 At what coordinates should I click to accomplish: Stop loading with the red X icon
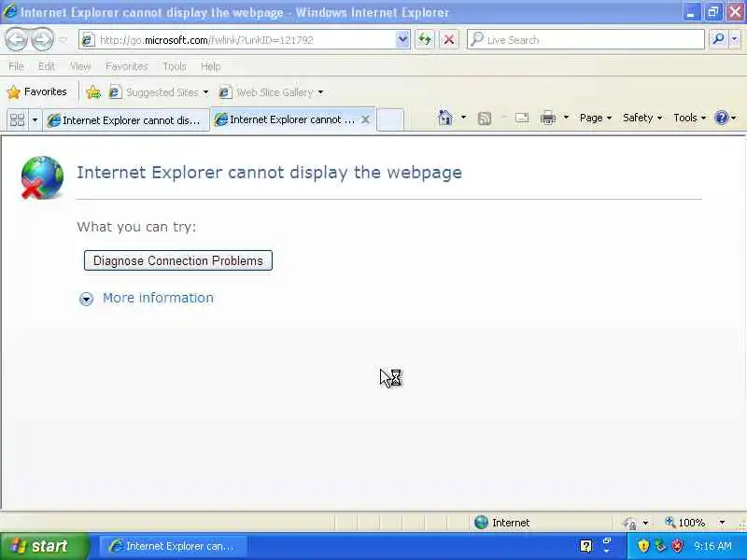(449, 40)
